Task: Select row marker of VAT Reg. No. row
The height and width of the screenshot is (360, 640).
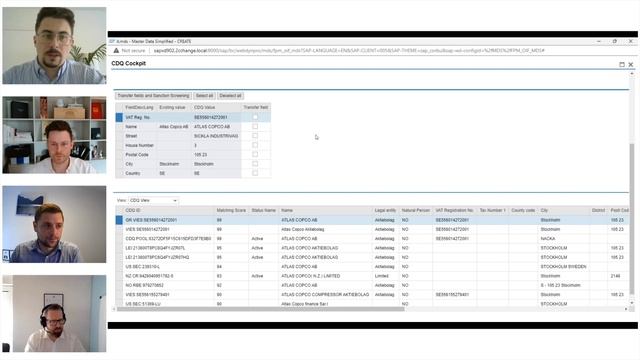Action: tap(119, 117)
